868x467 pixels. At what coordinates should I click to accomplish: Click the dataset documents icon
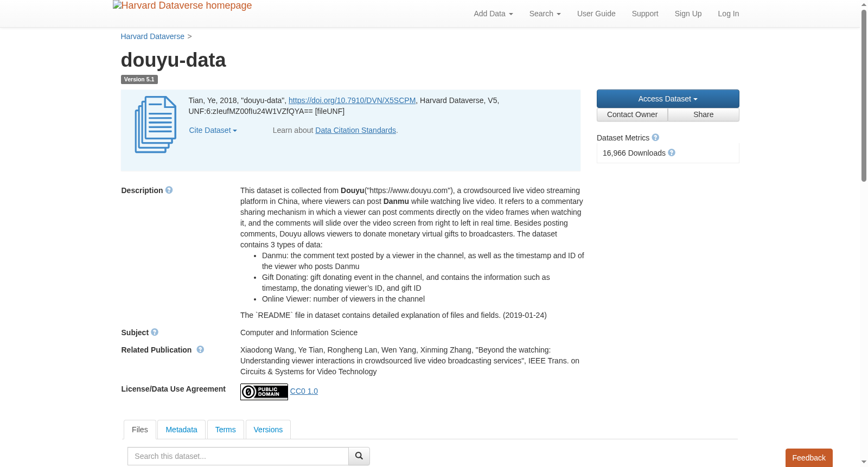coord(156,125)
